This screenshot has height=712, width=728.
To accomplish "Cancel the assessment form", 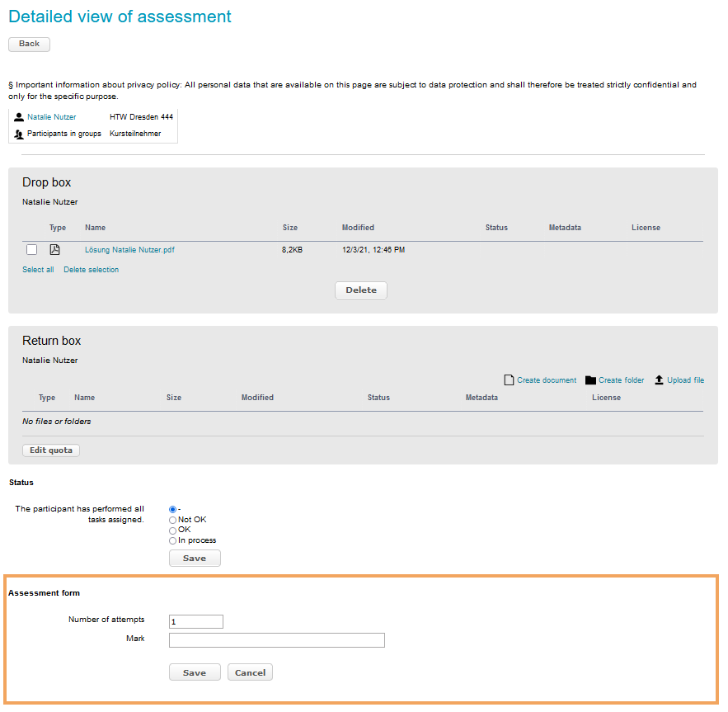I will point(250,672).
